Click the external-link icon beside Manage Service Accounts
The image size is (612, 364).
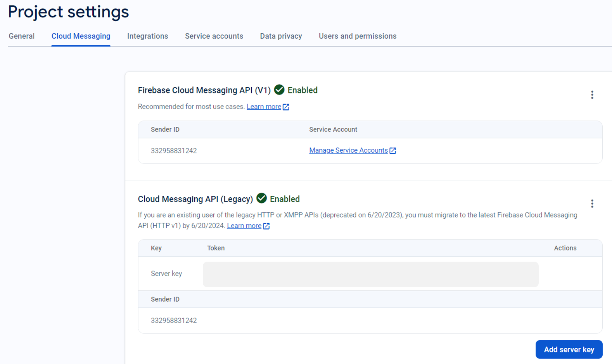(x=392, y=151)
